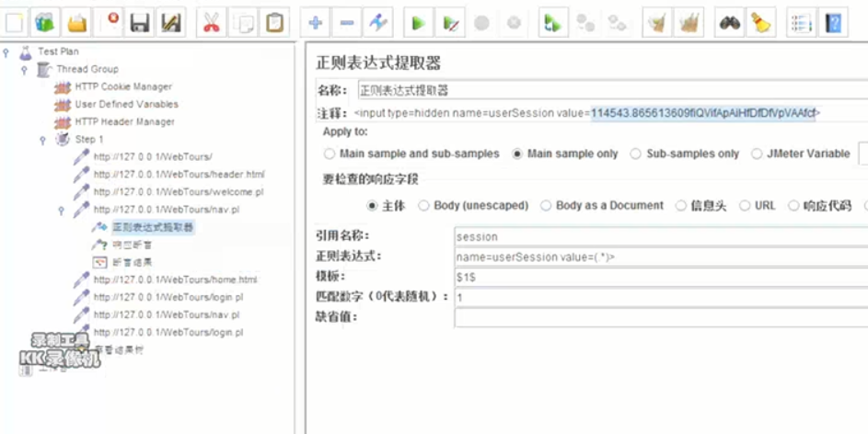Expand all nodes with plus icon
Screen dimensions: 868x434
click(x=315, y=23)
